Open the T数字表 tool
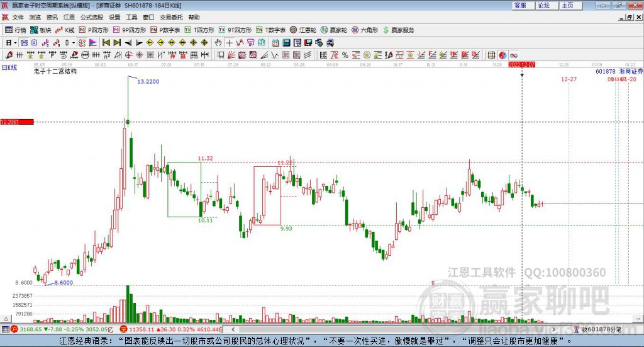644x347 pixels. (x=270, y=30)
